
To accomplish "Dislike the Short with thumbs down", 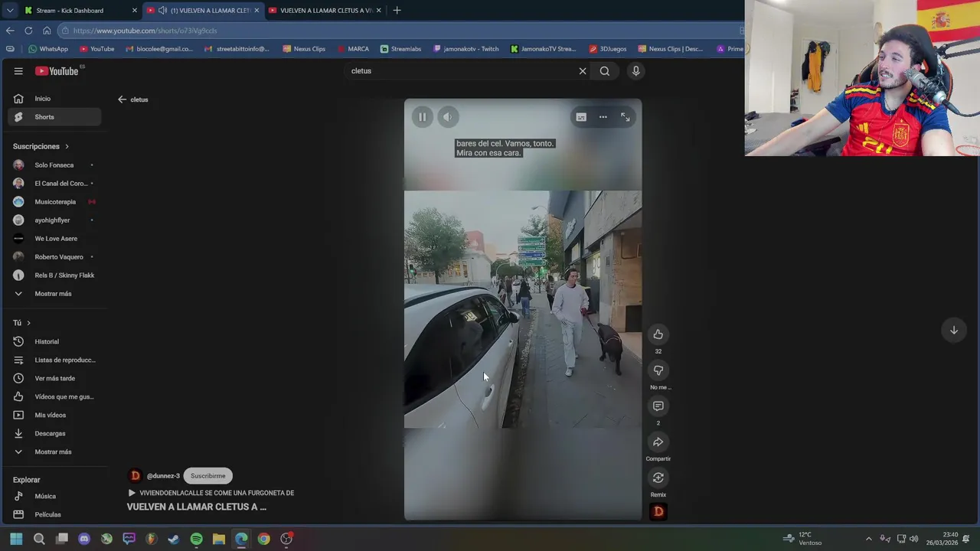I will coord(658,370).
